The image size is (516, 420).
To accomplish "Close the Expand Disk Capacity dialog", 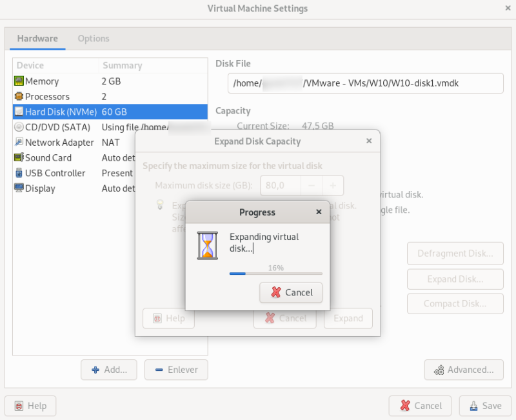I will point(369,141).
